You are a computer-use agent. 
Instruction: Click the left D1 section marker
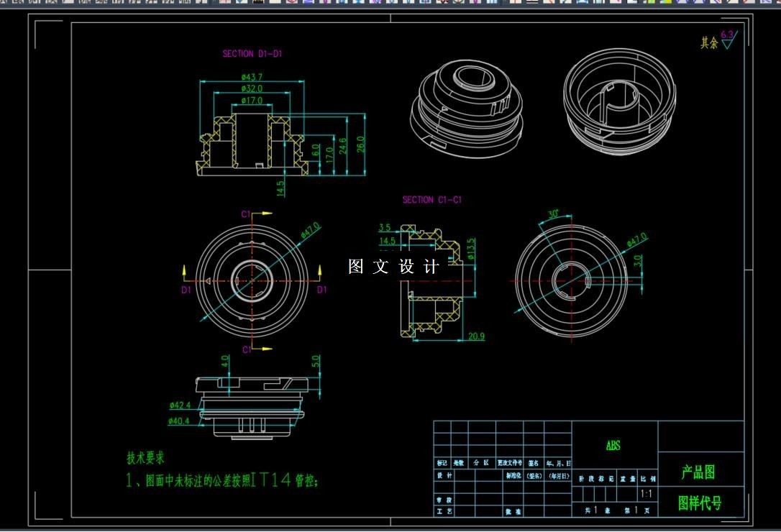(x=186, y=281)
